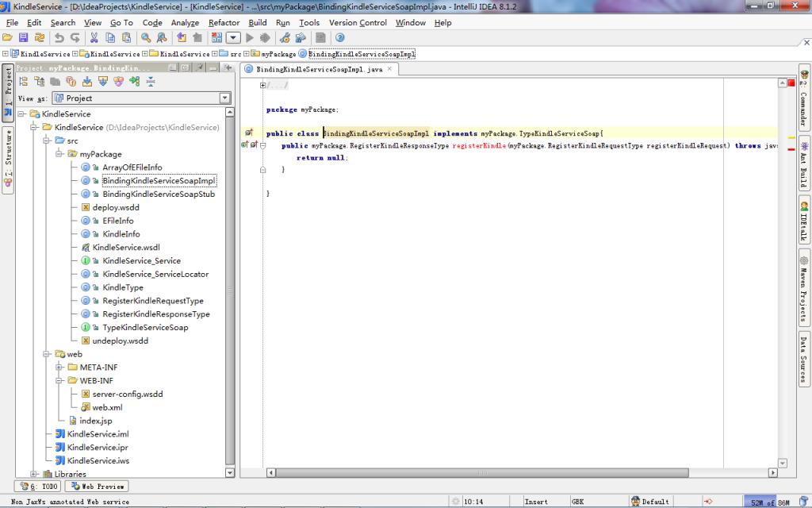This screenshot has width=812, height=508.
Task: Open the Refactor menu
Action: pos(224,23)
